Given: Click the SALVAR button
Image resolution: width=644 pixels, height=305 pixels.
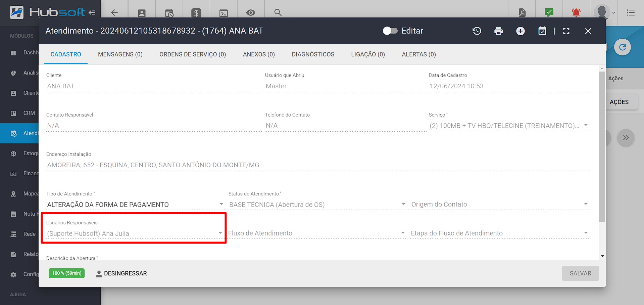Looking at the screenshot, I should [580, 273].
